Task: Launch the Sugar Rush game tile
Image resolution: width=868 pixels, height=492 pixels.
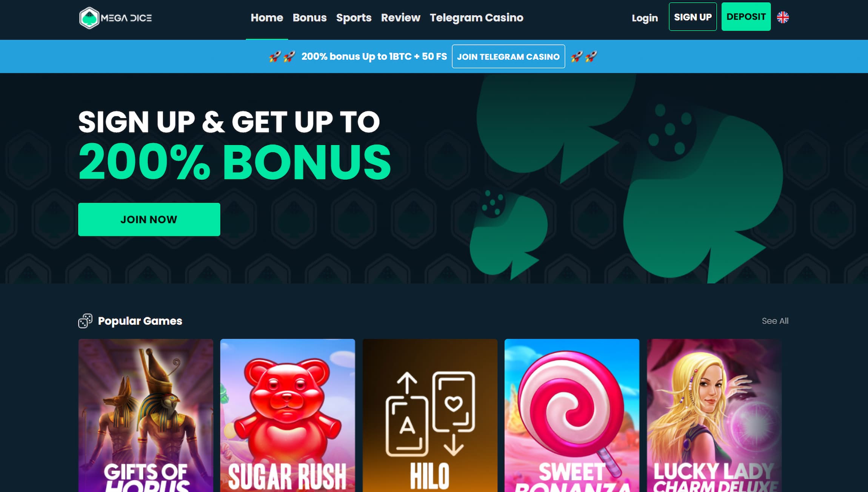Action: tap(288, 415)
